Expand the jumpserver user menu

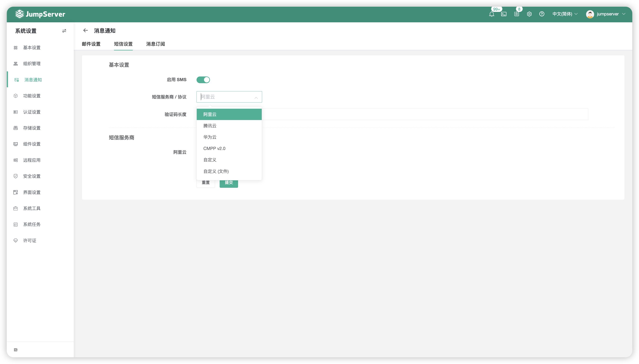coord(605,14)
